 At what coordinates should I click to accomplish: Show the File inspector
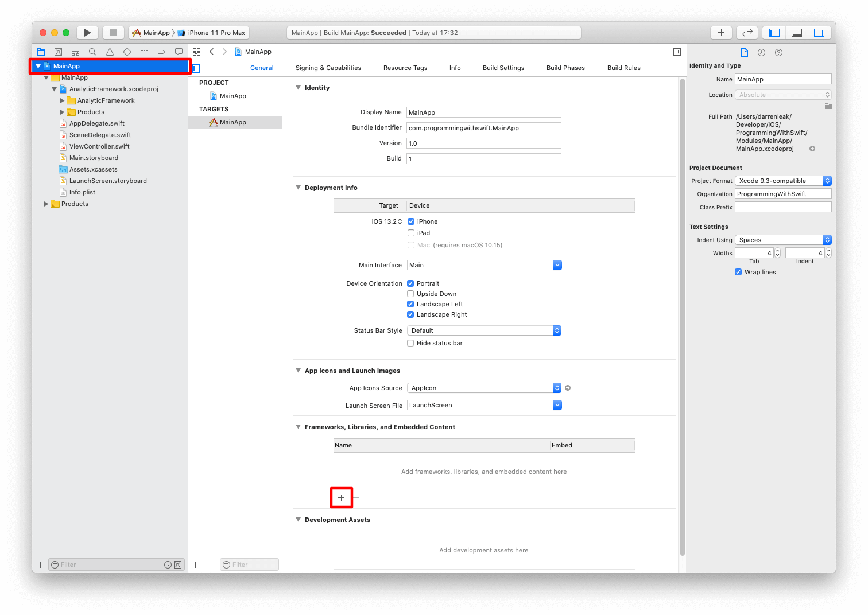745,52
